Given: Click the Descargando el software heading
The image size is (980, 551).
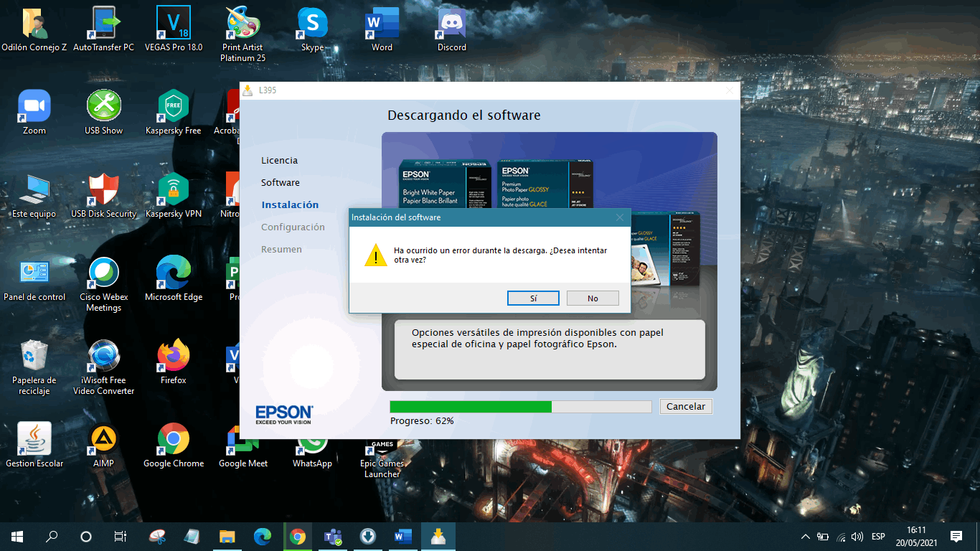Looking at the screenshot, I should tap(464, 116).
